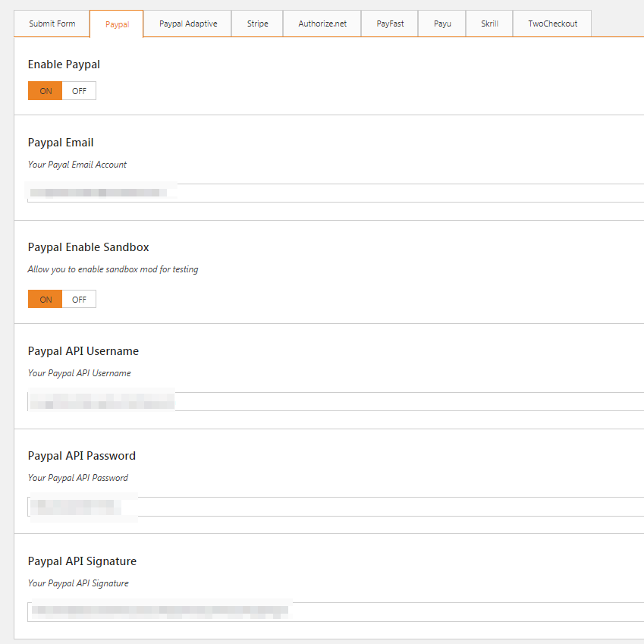644x644 pixels.
Task: Click the Paypal API Username field
Action: pyautogui.click(x=335, y=402)
